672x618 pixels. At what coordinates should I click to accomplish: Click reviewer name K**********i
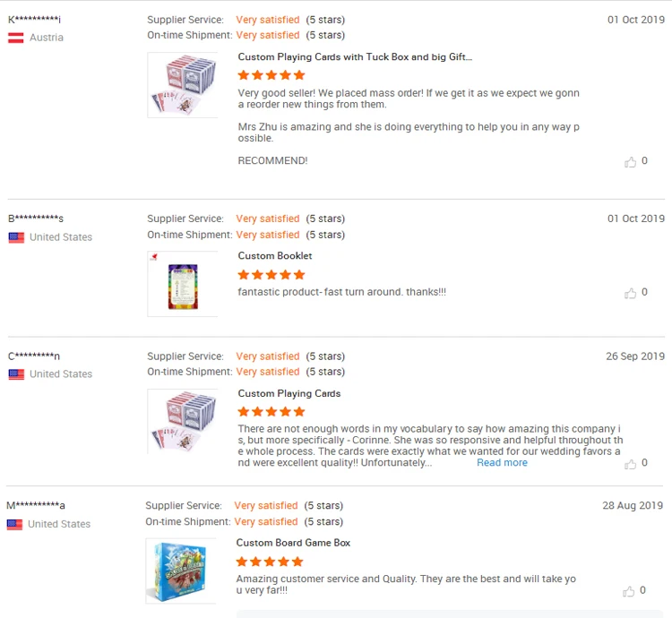click(x=35, y=20)
